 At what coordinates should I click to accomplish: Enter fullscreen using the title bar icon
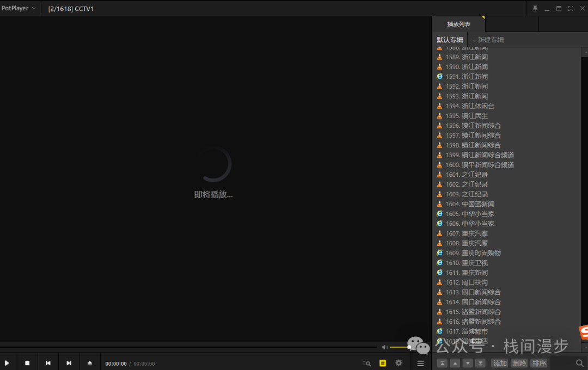(571, 8)
